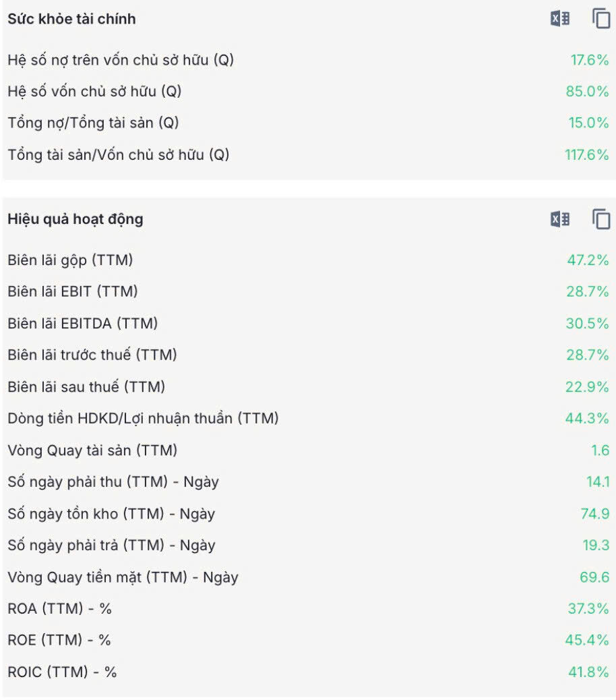
Task: Click the Vòng Quay tài sản value 1.6
Action: (600, 450)
